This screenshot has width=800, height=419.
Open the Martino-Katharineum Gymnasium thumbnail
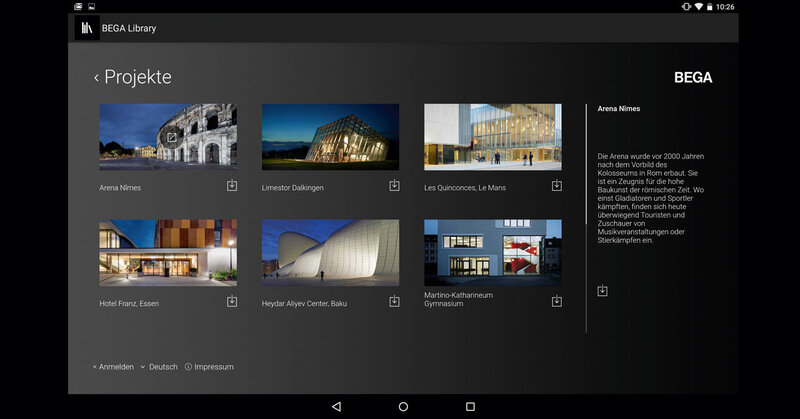click(x=493, y=253)
